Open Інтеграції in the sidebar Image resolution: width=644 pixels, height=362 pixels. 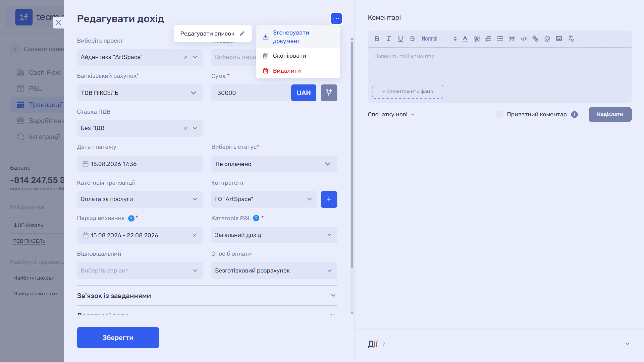(39, 137)
